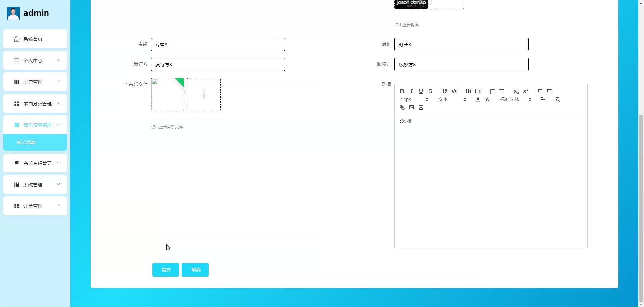Click the empty cover upload box

click(x=447, y=4)
